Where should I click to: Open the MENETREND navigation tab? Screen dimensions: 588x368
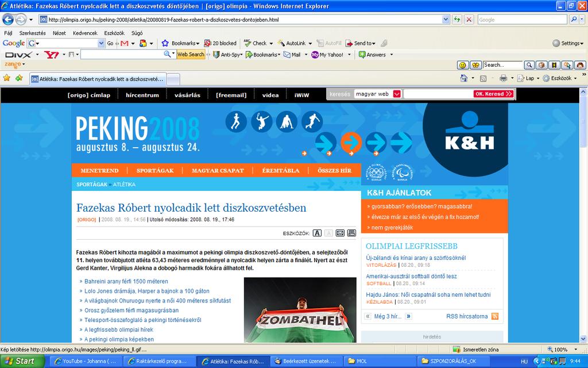click(99, 170)
